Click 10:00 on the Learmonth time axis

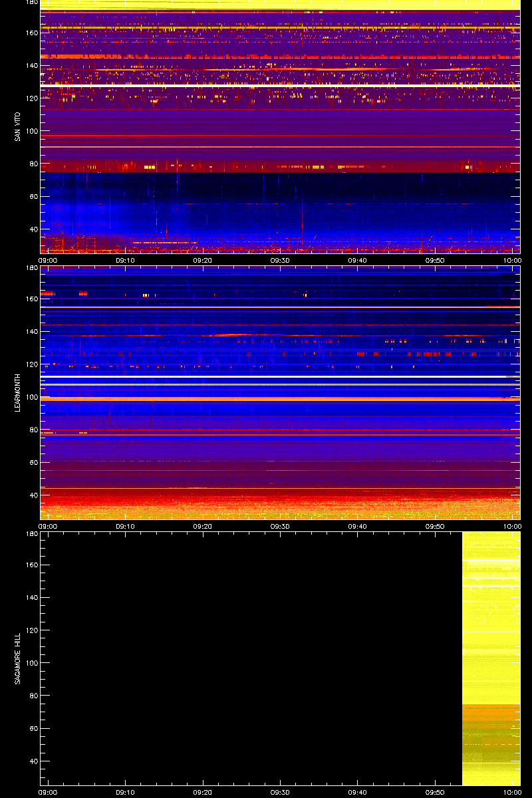pyautogui.click(x=512, y=527)
